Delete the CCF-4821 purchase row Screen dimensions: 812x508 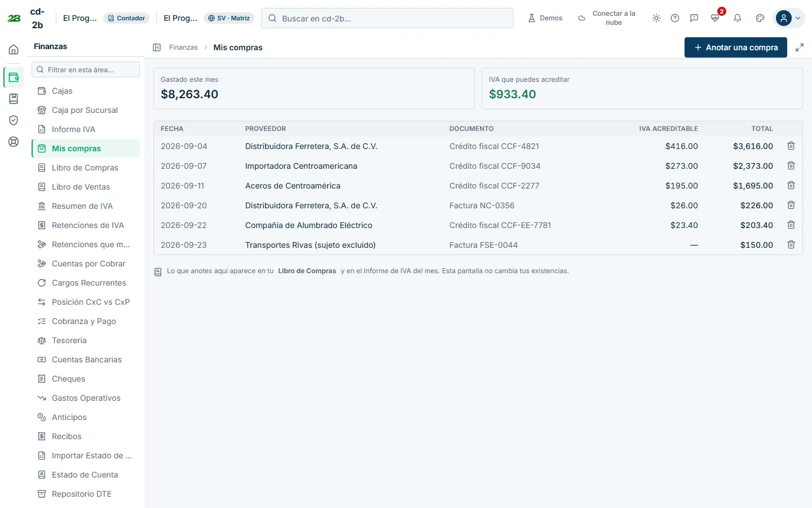[791, 146]
